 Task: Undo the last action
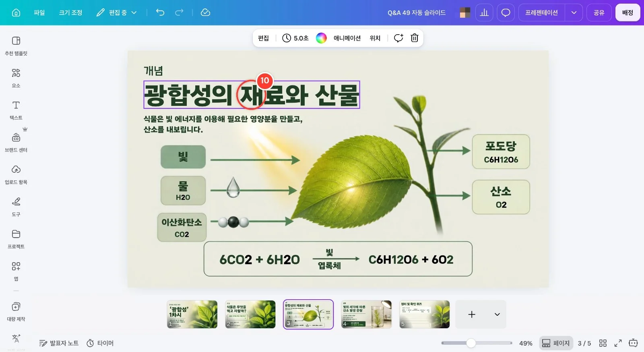pyautogui.click(x=160, y=12)
